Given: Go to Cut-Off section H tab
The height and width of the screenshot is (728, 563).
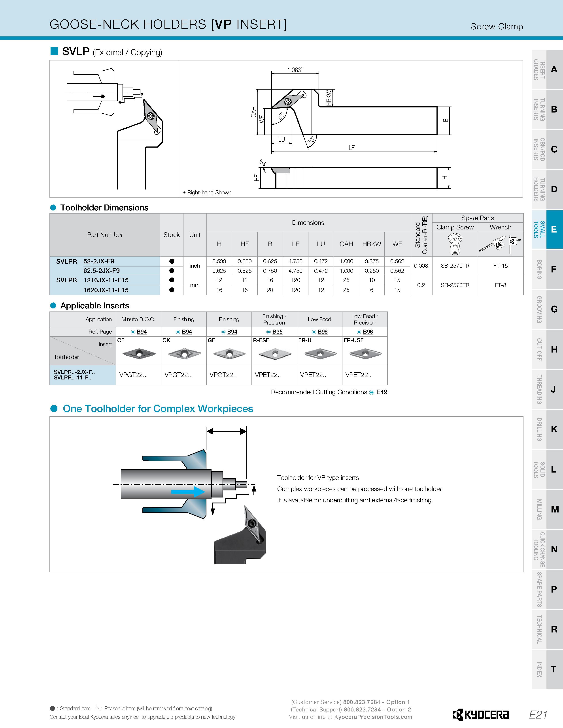Looking at the screenshot, I should [x=547, y=349].
